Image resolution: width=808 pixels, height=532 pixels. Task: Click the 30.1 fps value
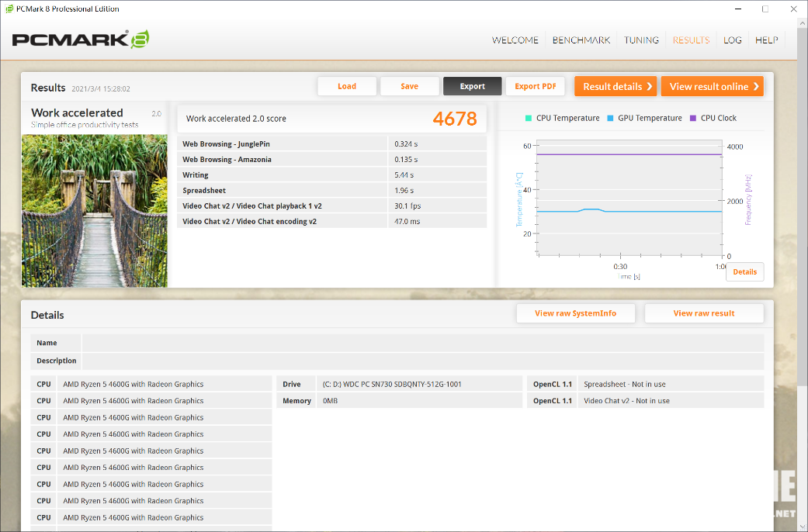(x=407, y=206)
